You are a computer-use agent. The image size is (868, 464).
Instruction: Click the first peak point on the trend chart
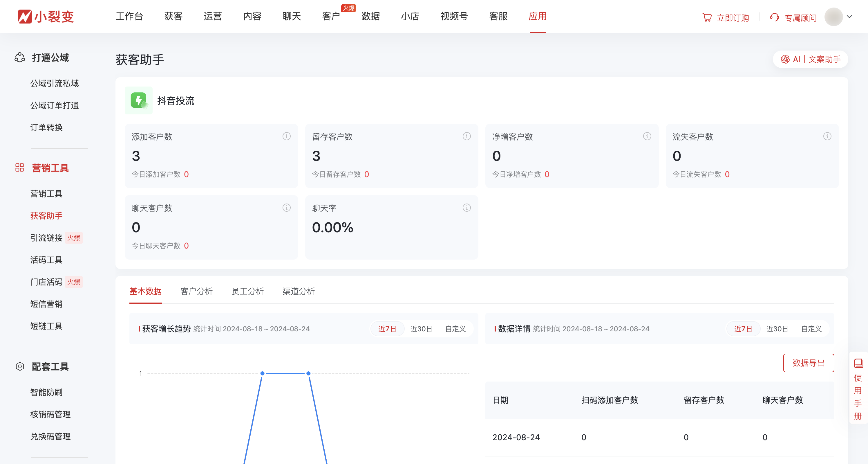click(x=262, y=373)
